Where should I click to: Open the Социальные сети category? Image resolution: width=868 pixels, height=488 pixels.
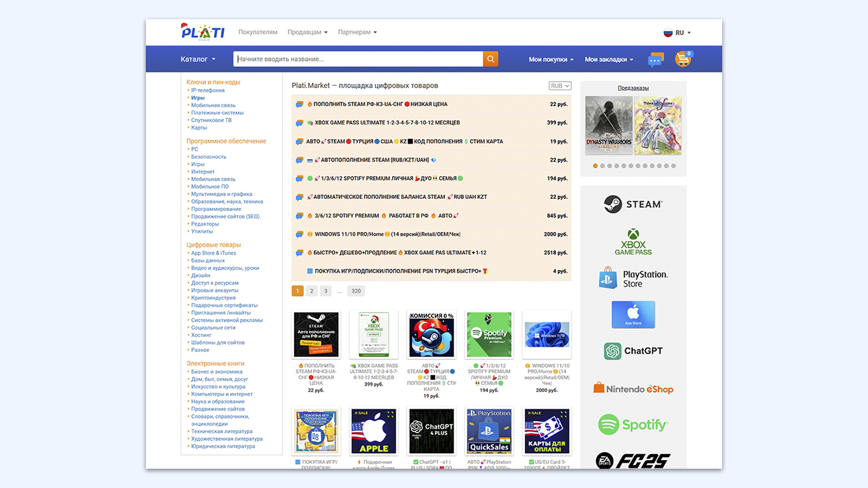(x=214, y=328)
